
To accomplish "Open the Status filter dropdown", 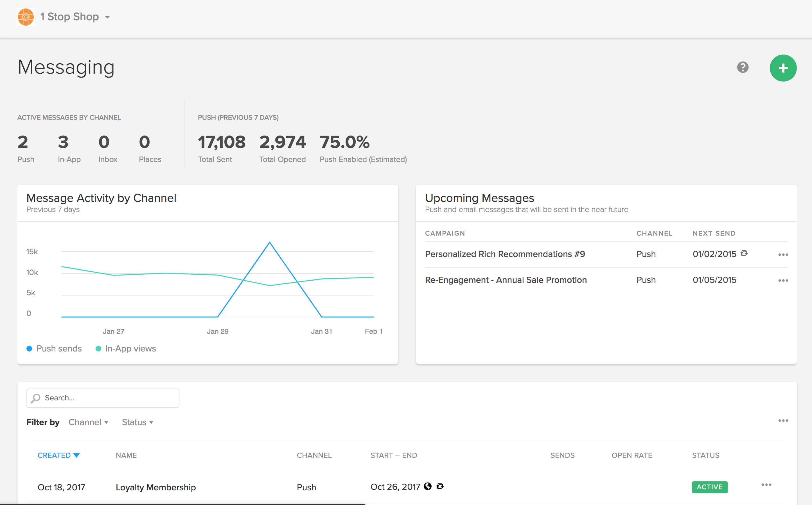I will tap(137, 422).
